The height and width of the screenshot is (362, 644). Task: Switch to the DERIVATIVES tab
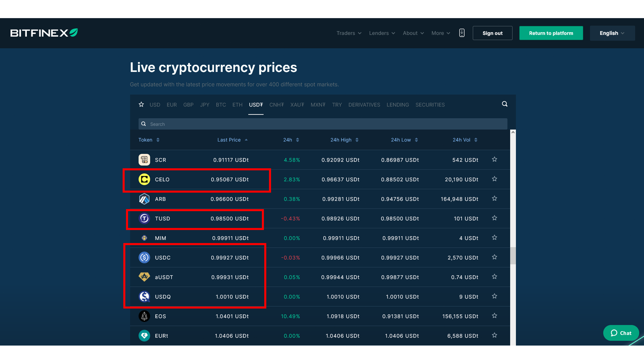(364, 105)
